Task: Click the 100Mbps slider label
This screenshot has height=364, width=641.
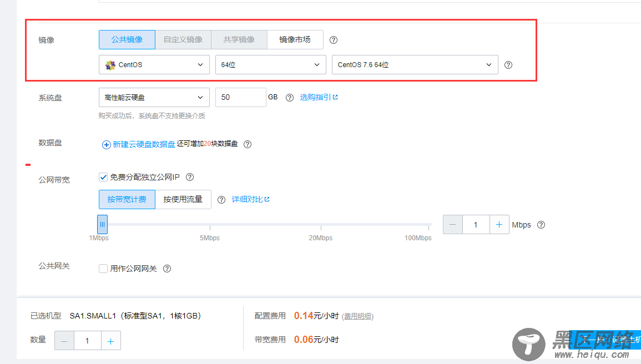Action: [418, 237]
